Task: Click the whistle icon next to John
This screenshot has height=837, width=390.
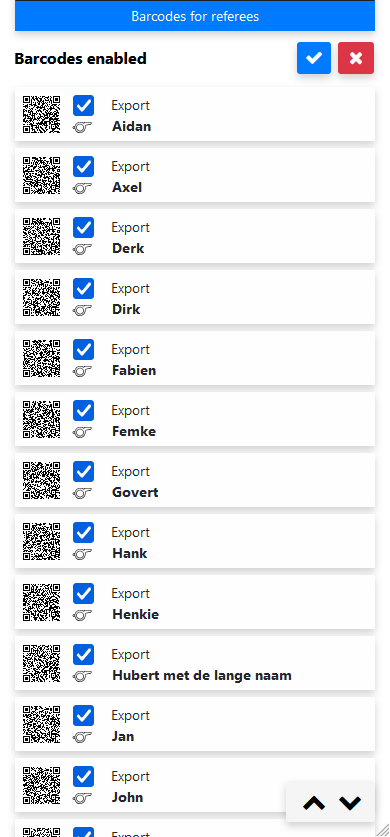Action: point(83,798)
